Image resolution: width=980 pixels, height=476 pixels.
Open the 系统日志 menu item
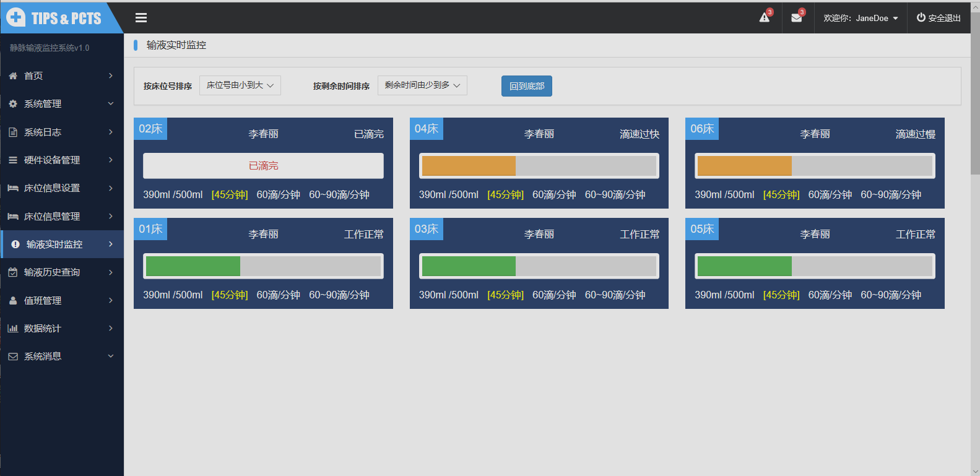[62, 132]
